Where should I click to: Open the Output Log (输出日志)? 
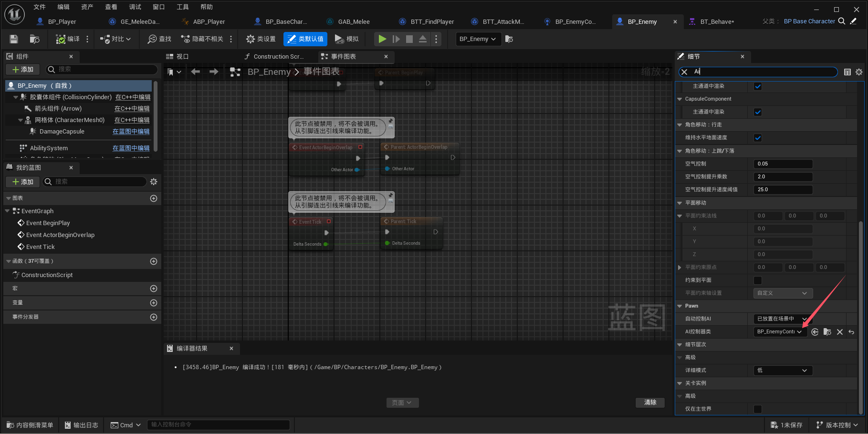tap(81, 425)
